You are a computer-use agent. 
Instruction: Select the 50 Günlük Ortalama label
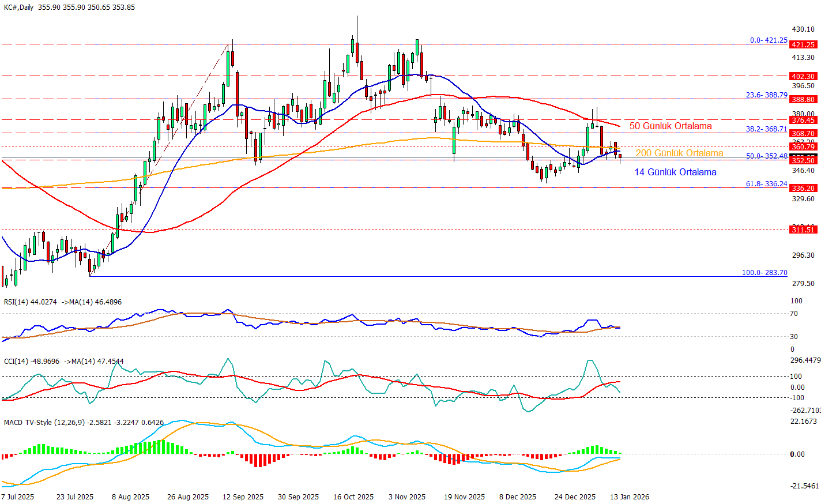[670, 126]
